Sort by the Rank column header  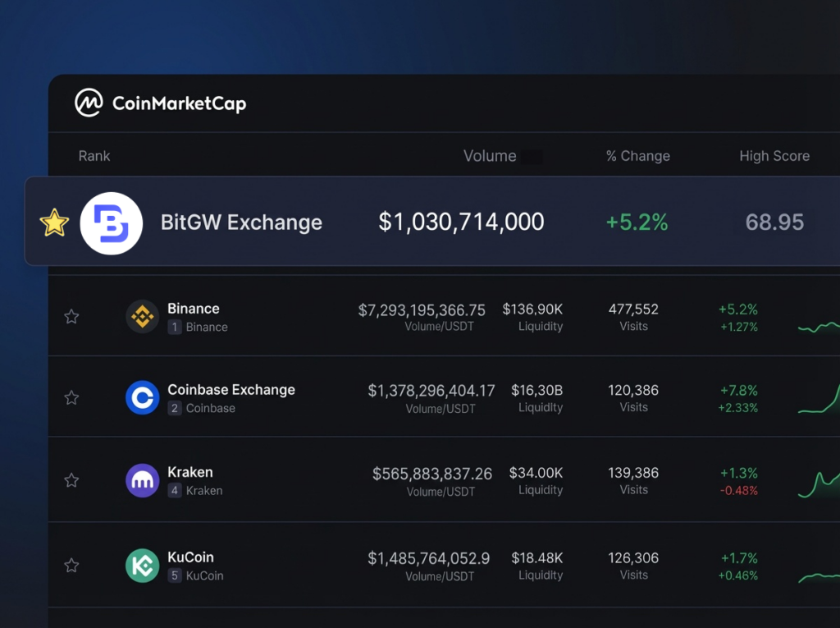pyautogui.click(x=94, y=156)
